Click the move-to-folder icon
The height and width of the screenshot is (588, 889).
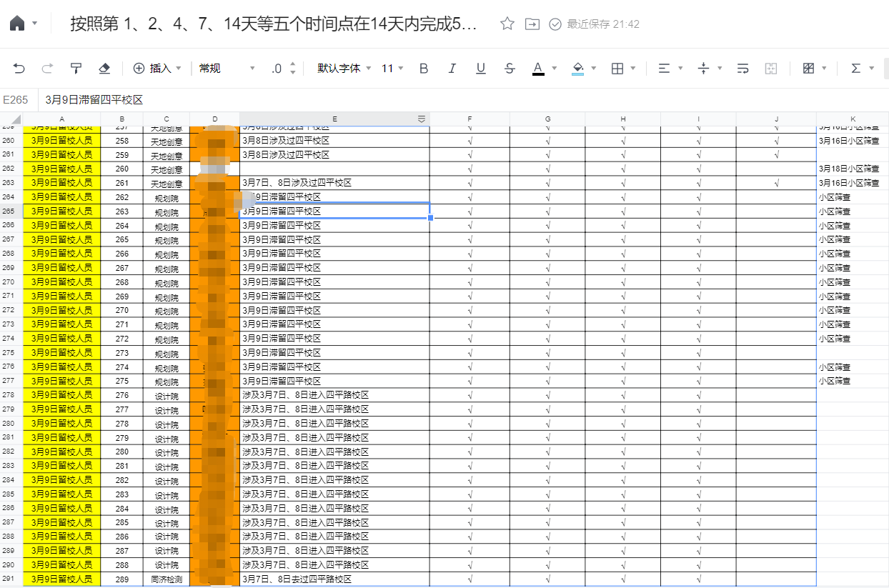532,24
